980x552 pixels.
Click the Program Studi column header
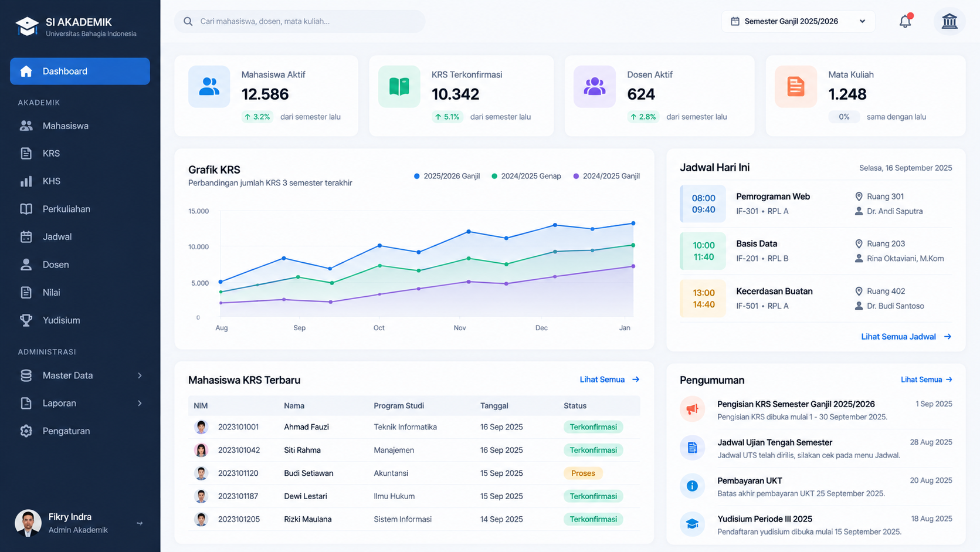[x=399, y=405]
